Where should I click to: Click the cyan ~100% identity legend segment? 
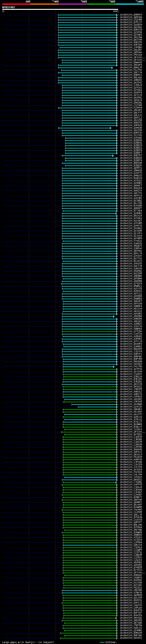(130, 4)
